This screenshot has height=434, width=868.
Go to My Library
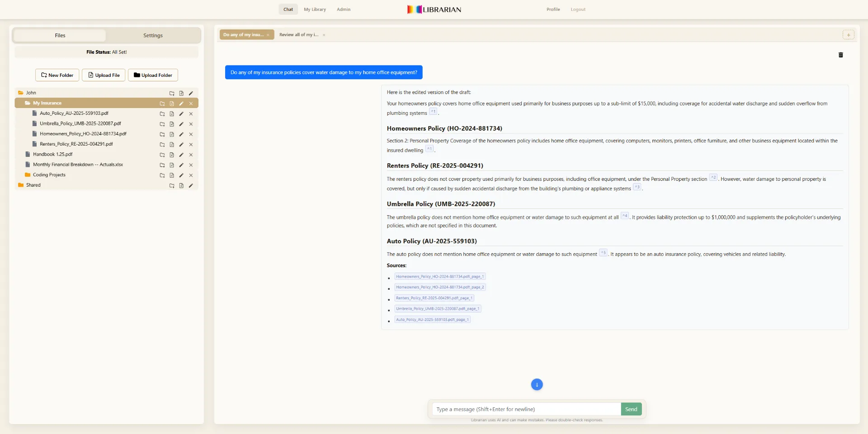315,9
